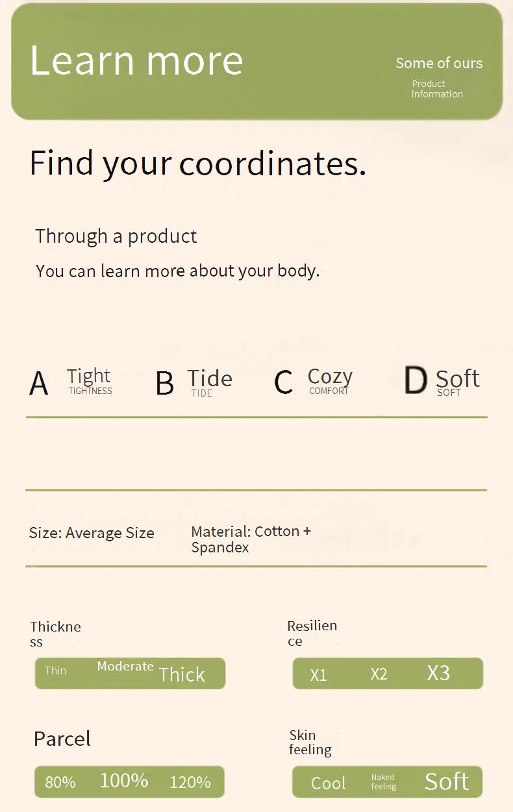Click the Size: Average Size text

92,533
